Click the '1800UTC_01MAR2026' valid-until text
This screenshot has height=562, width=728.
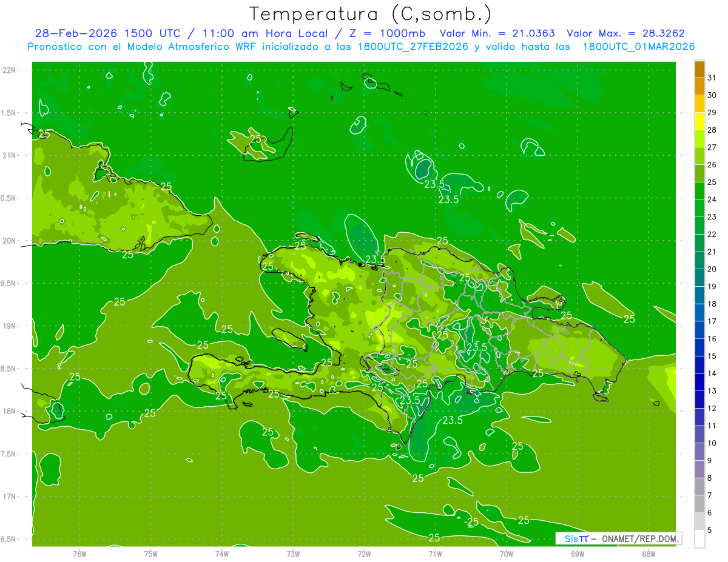coord(638,47)
